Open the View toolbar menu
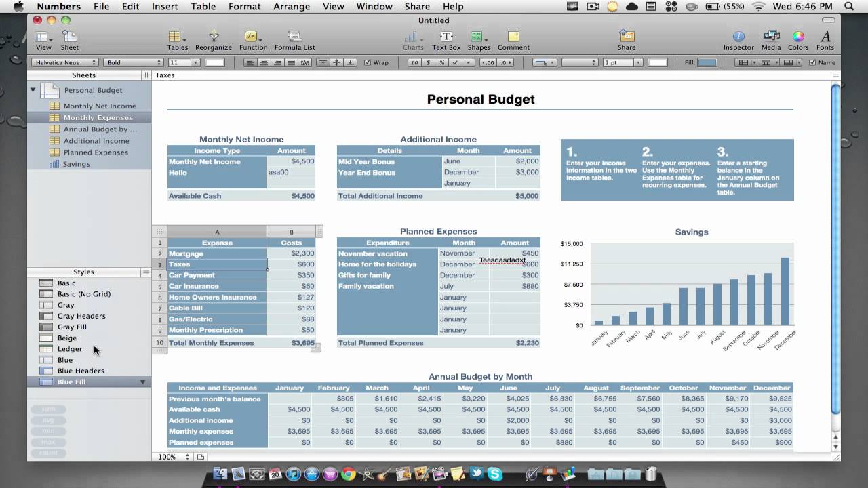868x488 pixels. click(43, 40)
